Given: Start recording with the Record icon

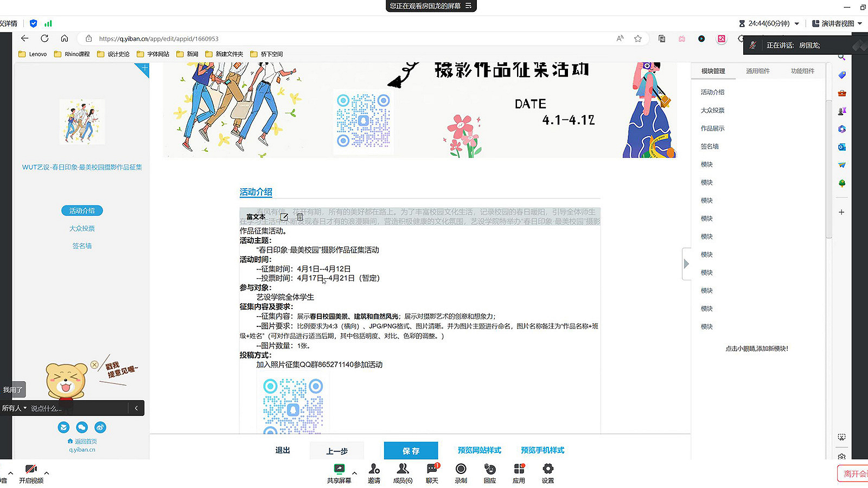Looking at the screenshot, I should tap(461, 473).
